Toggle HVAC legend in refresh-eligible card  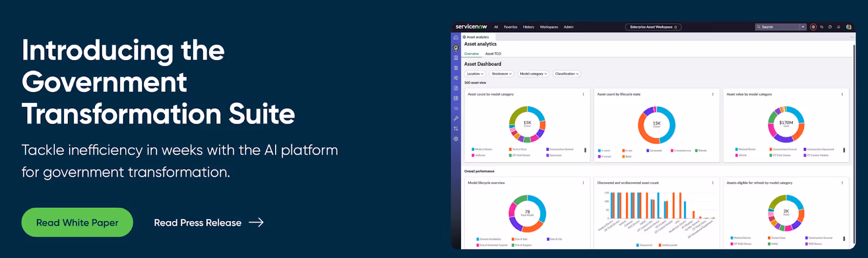(x=773, y=244)
